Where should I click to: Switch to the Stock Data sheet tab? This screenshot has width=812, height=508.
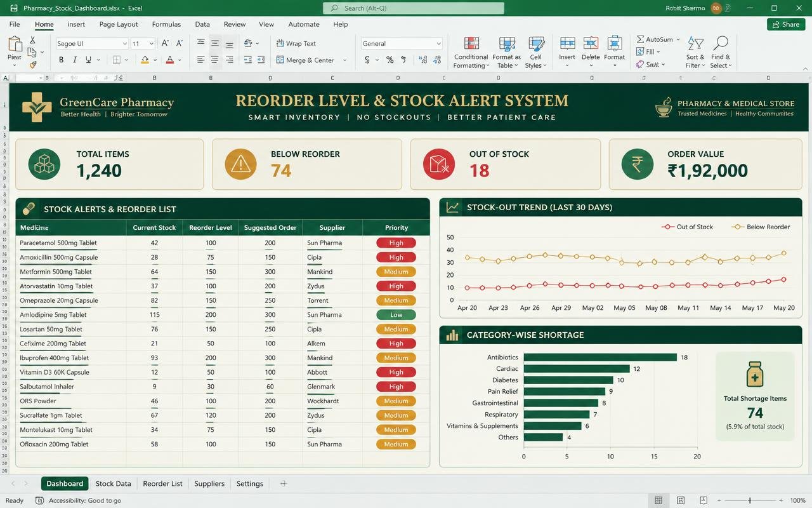tap(113, 483)
